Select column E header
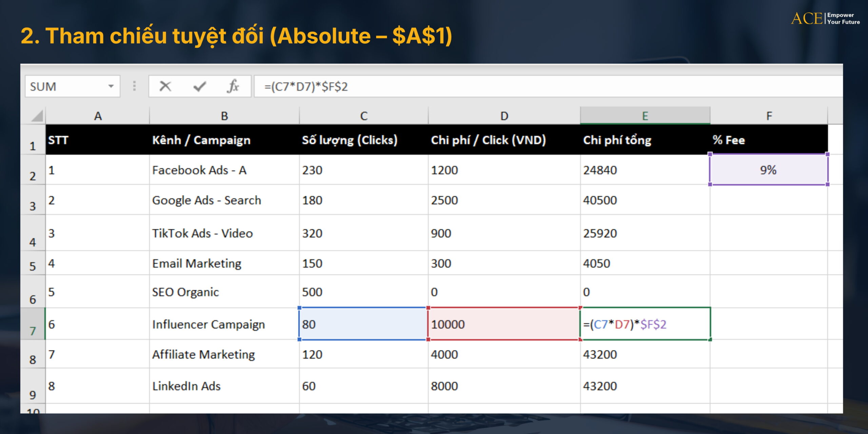 [x=645, y=116]
